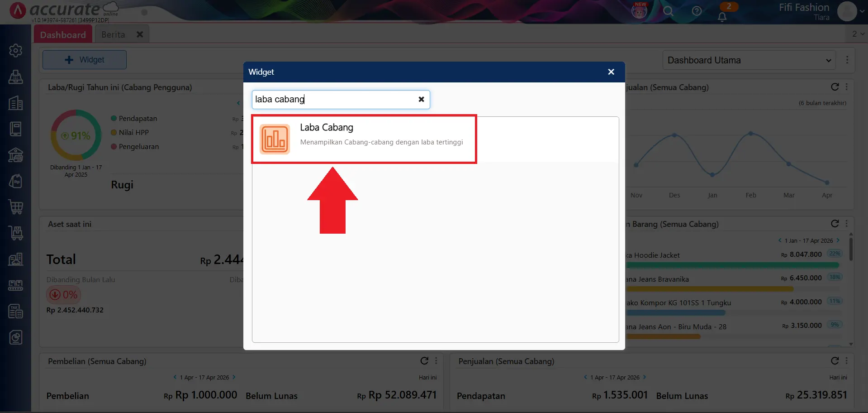Open options of Barang (Semua Cabang) widget

pos(847,223)
